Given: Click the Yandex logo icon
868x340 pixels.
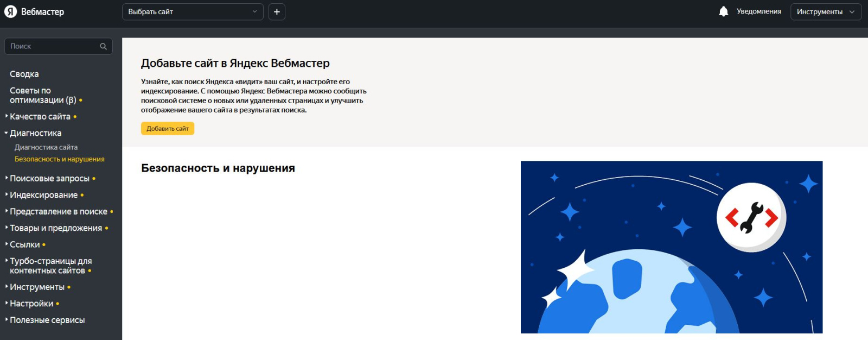Looking at the screenshot, I should pos(10,12).
